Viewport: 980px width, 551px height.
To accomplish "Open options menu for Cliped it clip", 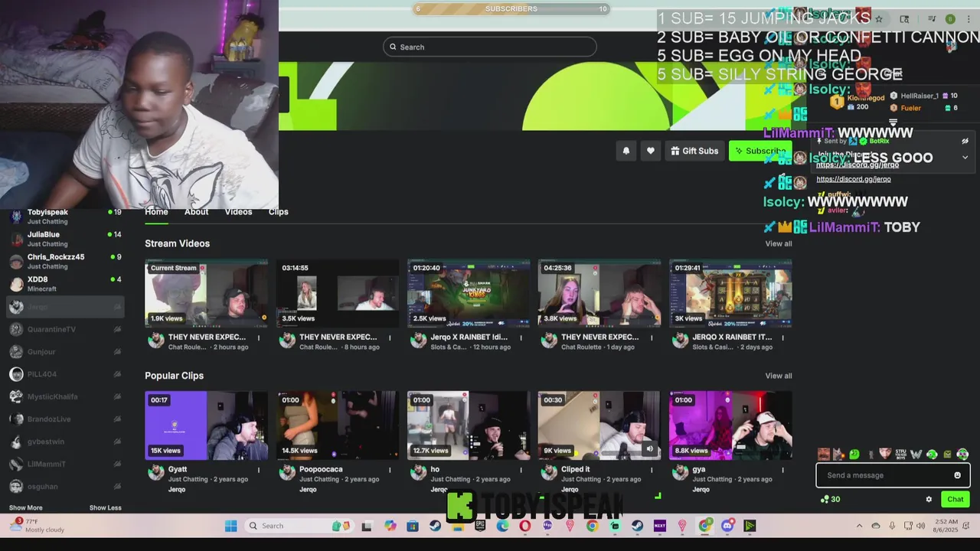I will tap(652, 470).
